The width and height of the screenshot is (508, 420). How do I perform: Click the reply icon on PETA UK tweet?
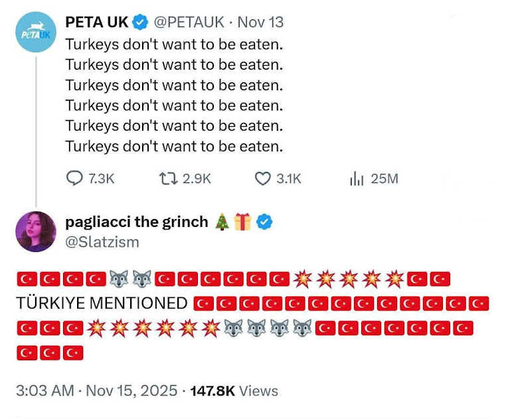point(74,178)
